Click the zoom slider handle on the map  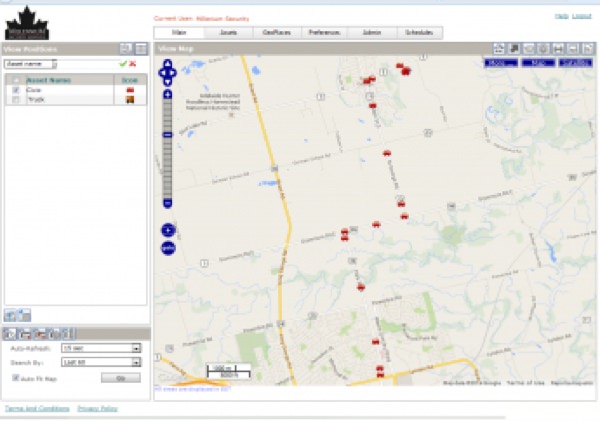tap(168, 135)
